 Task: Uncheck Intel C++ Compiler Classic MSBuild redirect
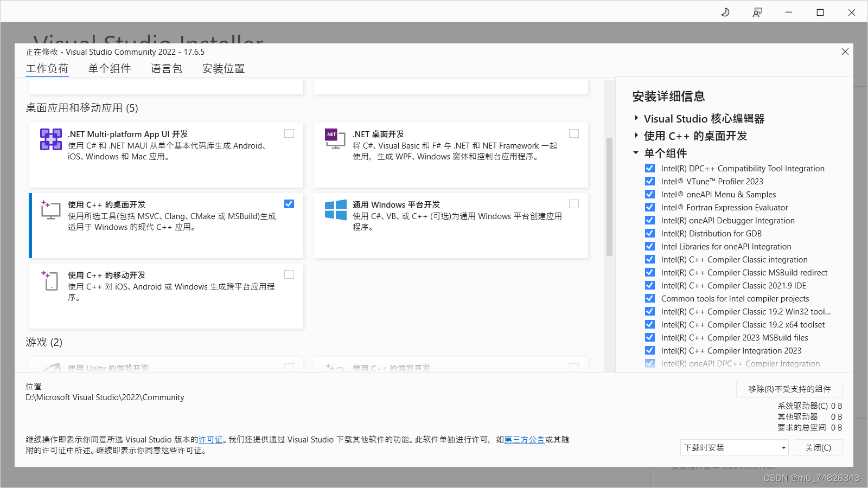(650, 272)
